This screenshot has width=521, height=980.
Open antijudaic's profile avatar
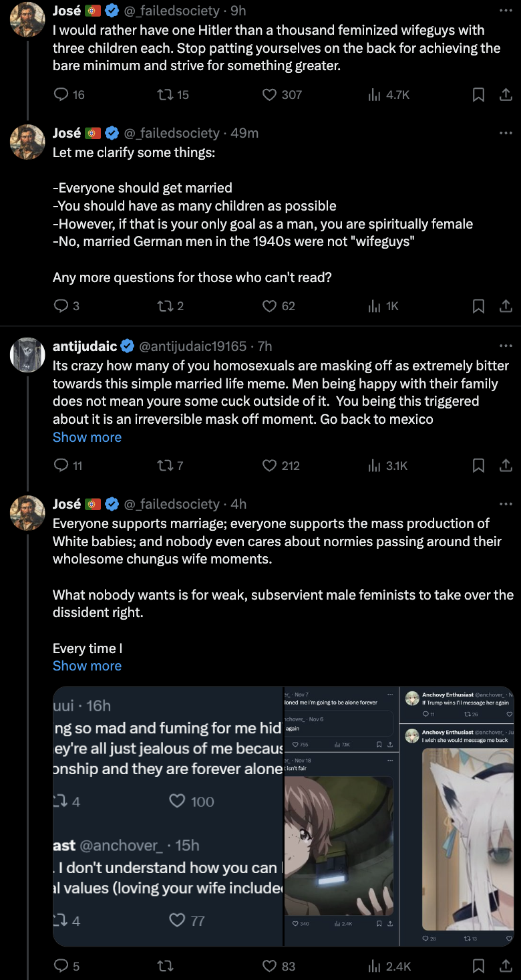pos(27,354)
